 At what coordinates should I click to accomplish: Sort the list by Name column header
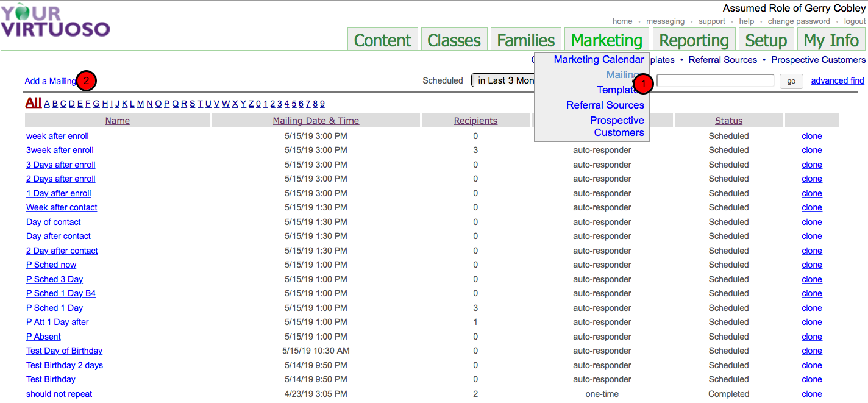pos(117,121)
